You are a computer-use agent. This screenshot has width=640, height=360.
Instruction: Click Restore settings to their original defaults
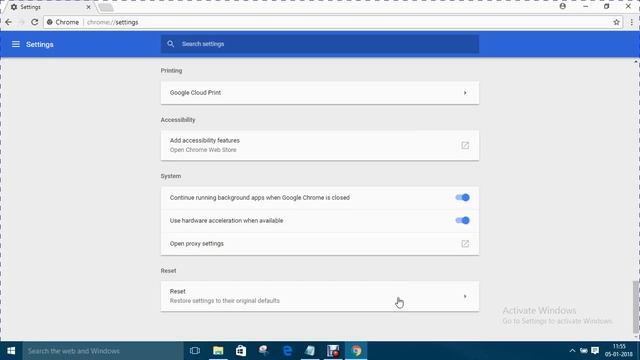[x=224, y=301]
